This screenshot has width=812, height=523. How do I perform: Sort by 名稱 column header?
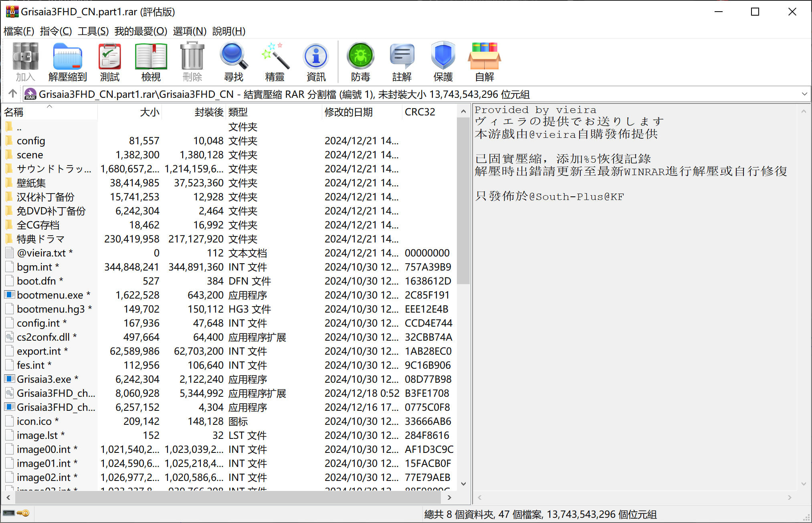click(14, 112)
